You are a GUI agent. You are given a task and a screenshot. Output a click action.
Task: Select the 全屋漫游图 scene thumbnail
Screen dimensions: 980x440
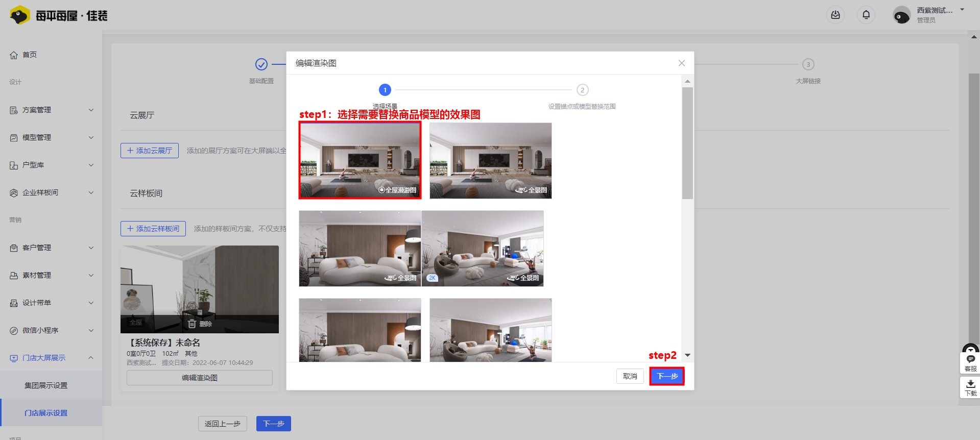pos(360,160)
